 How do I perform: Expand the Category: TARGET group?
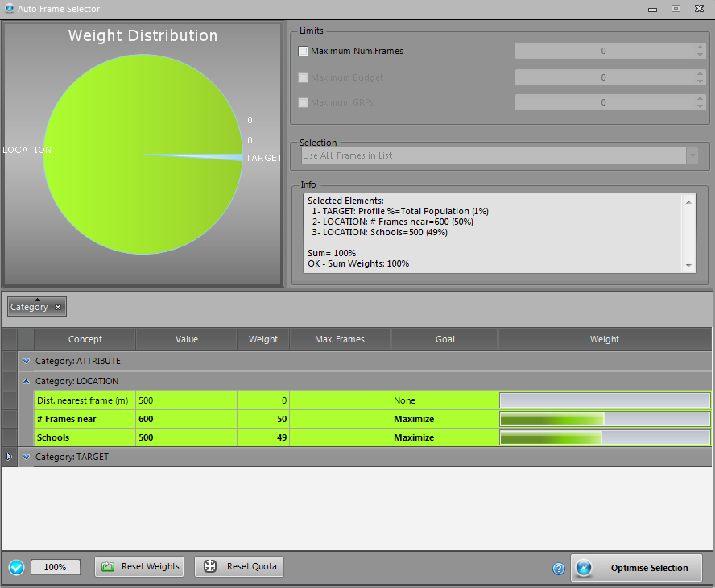(27, 457)
